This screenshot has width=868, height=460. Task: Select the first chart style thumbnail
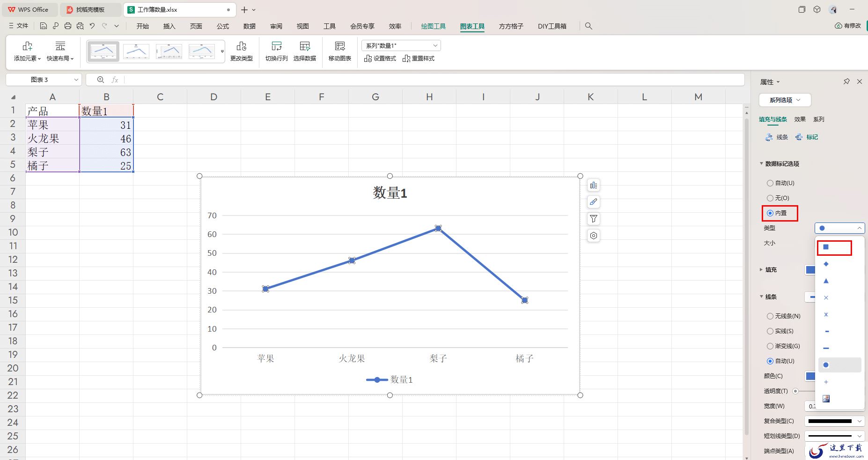(x=103, y=51)
